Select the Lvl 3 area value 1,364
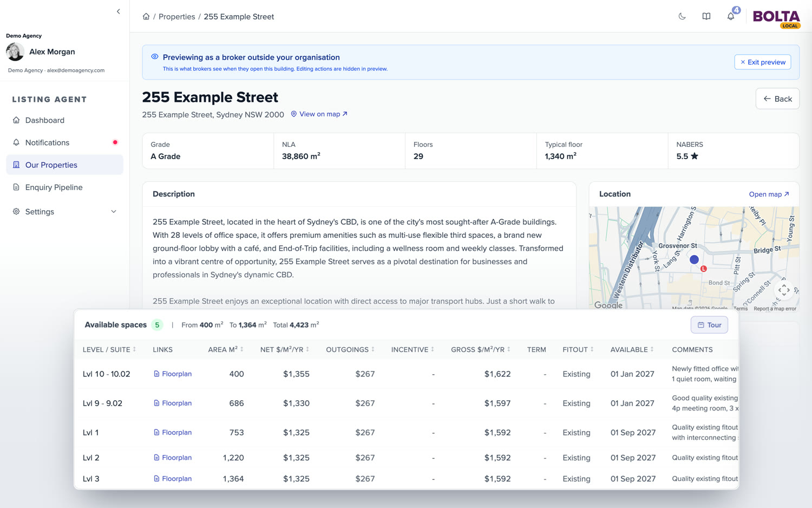Viewport: 812px width, 508px height. pos(233,479)
